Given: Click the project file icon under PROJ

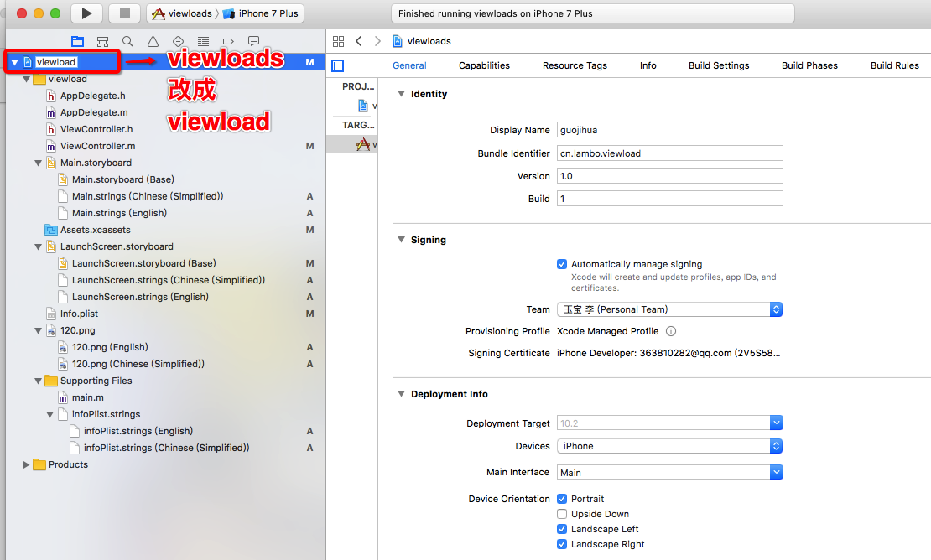Looking at the screenshot, I should click(x=363, y=106).
